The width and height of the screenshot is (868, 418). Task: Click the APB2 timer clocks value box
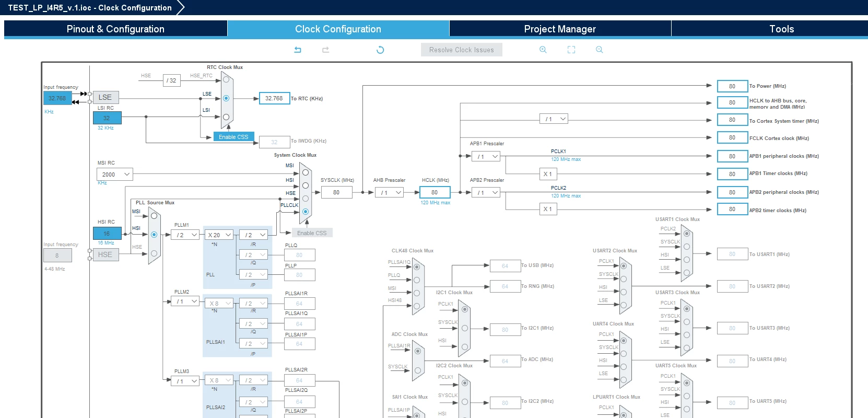(x=732, y=210)
